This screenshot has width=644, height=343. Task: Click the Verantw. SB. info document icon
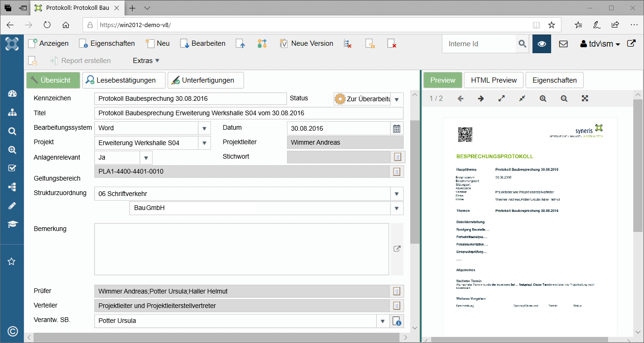point(397,321)
